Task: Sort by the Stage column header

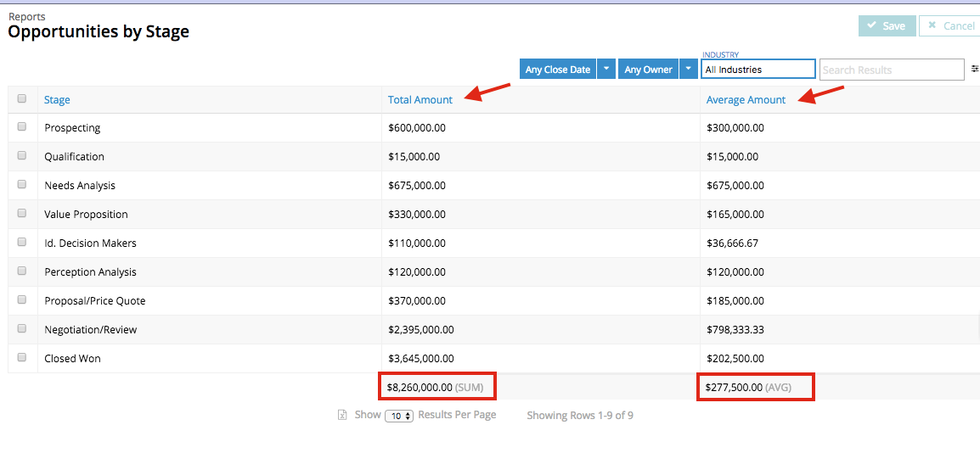Action: (x=57, y=100)
